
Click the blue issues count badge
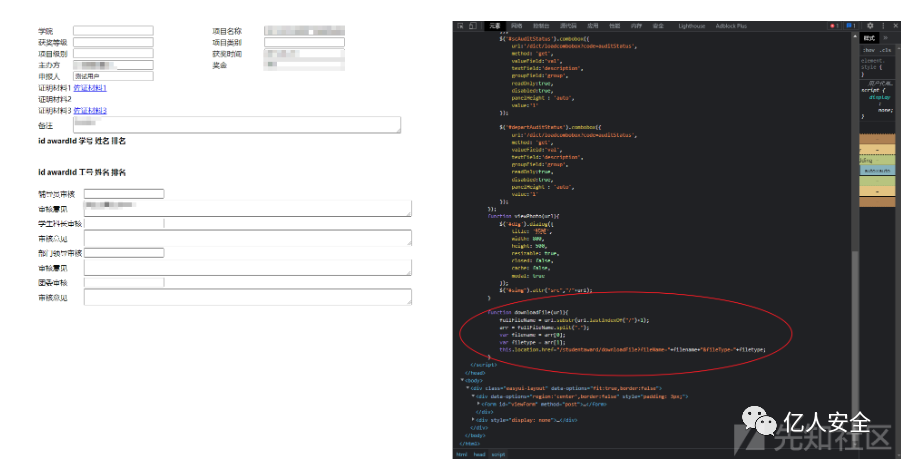[x=851, y=26]
